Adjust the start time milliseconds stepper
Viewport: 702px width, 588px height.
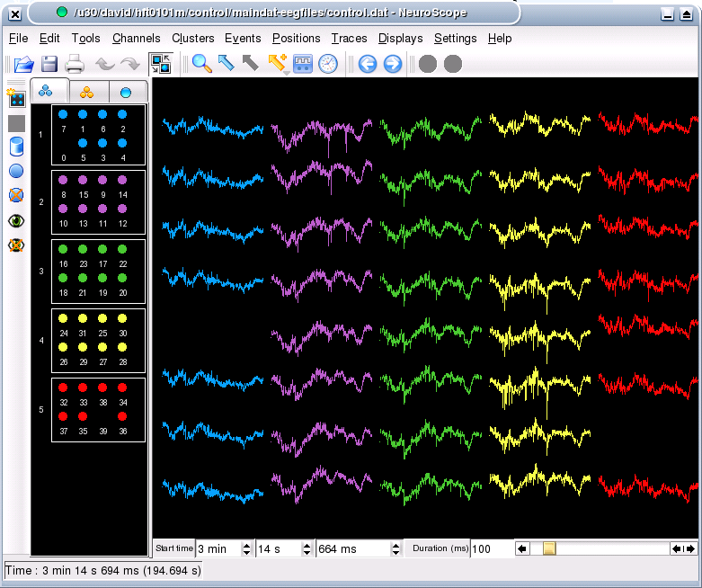[395, 548]
